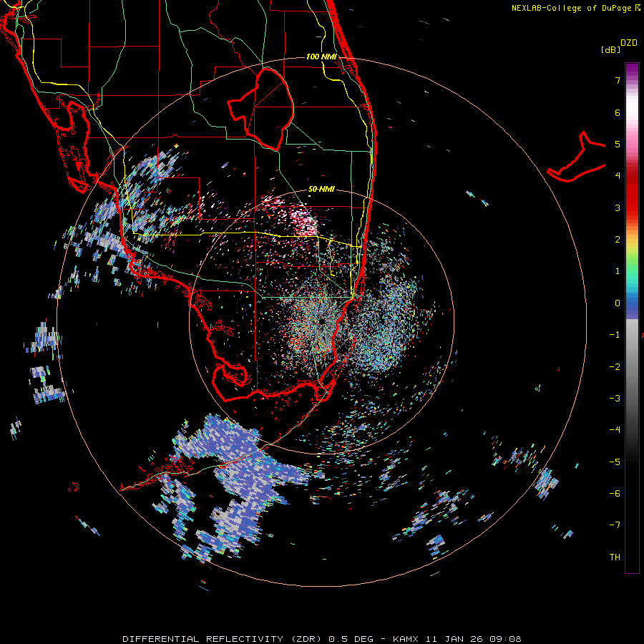Click the 0.5 DEG elevation text
The height and width of the screenshot is (644, 644).
(351, 639)
